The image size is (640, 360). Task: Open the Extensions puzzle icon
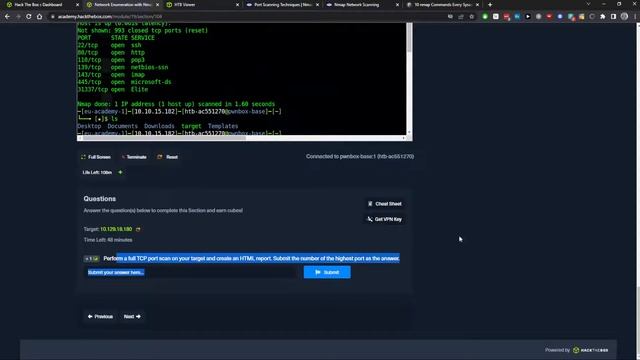(x=603, y=17)
